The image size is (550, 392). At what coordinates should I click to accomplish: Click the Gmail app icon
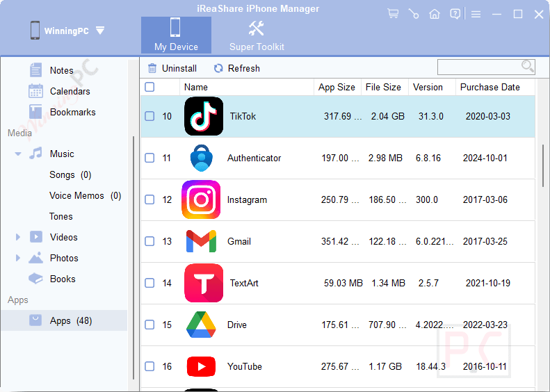(x=201, y=241)
